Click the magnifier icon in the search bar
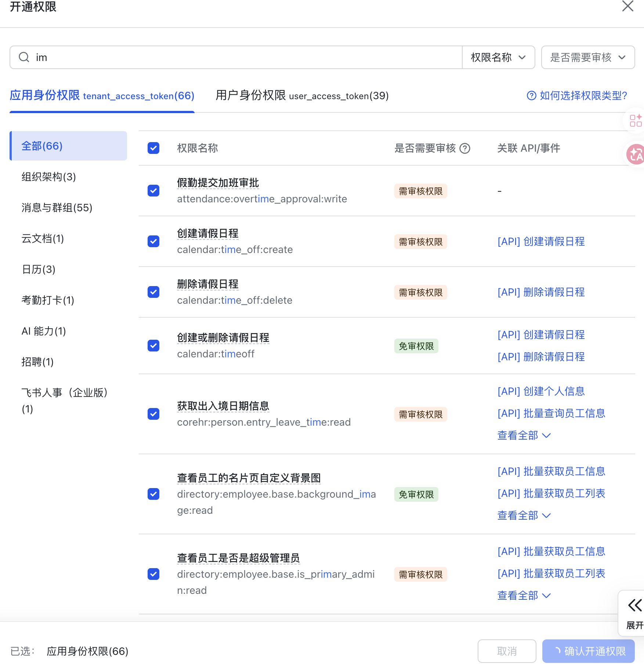644x664 pixels. click(x=23, y=57)
